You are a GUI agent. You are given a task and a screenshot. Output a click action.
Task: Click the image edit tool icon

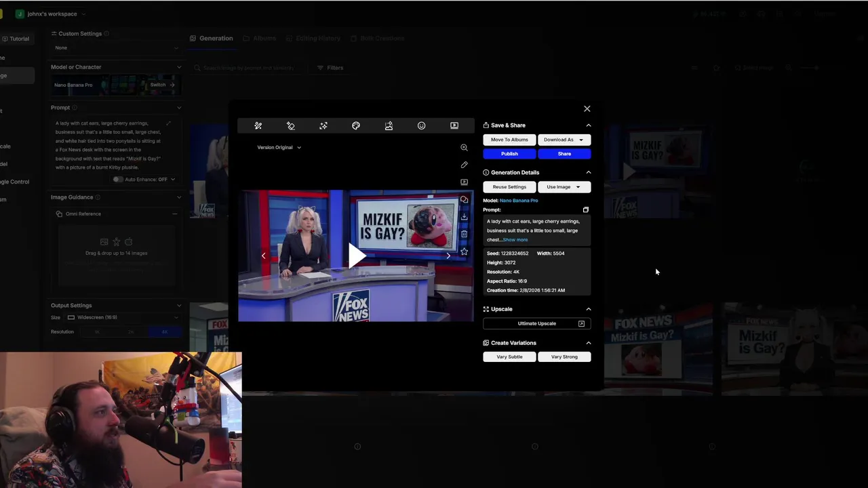point(389,125)
